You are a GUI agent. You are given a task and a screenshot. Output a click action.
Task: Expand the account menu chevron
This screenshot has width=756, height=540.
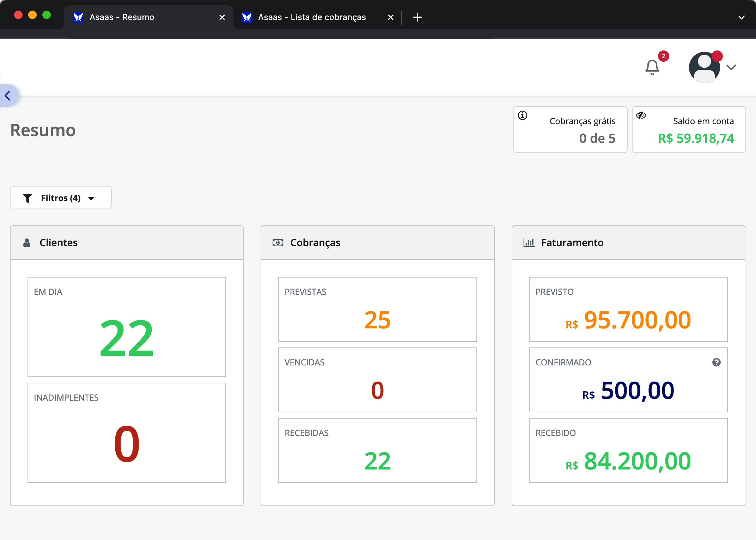point(731,67)
